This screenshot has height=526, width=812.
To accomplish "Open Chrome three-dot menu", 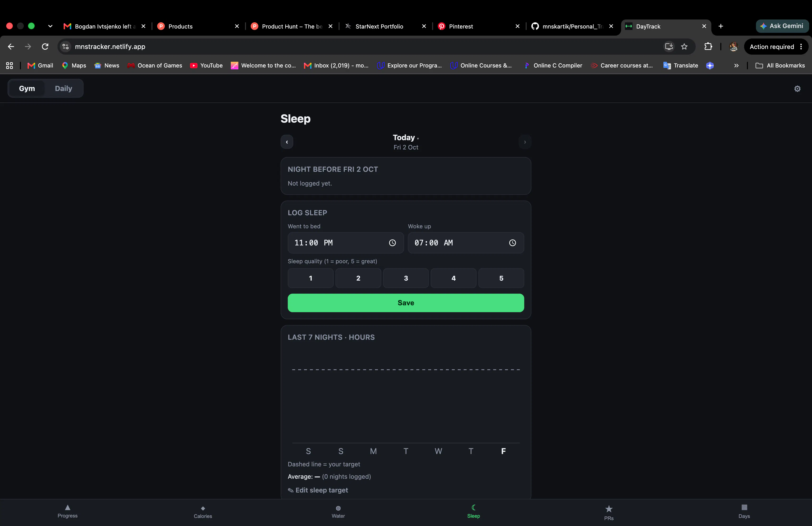I will pyautogui.click(x=801, y=47).
